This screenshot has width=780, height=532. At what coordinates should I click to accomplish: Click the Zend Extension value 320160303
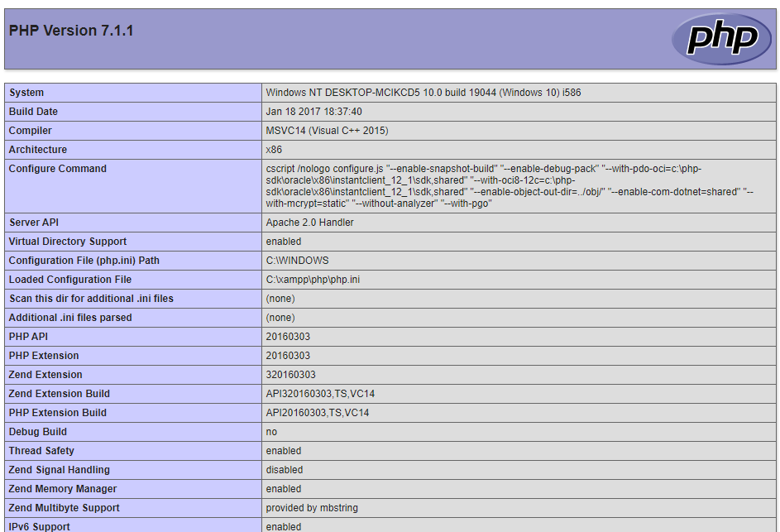290,375
